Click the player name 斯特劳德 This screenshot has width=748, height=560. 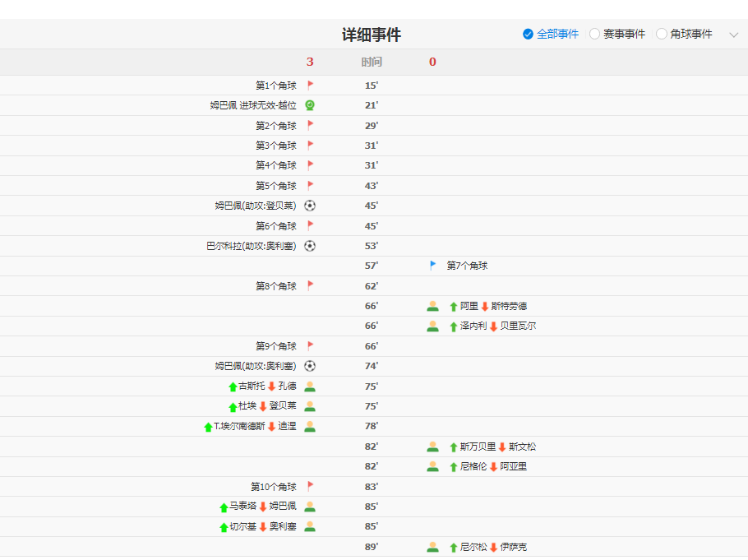[x=509, y=306]
